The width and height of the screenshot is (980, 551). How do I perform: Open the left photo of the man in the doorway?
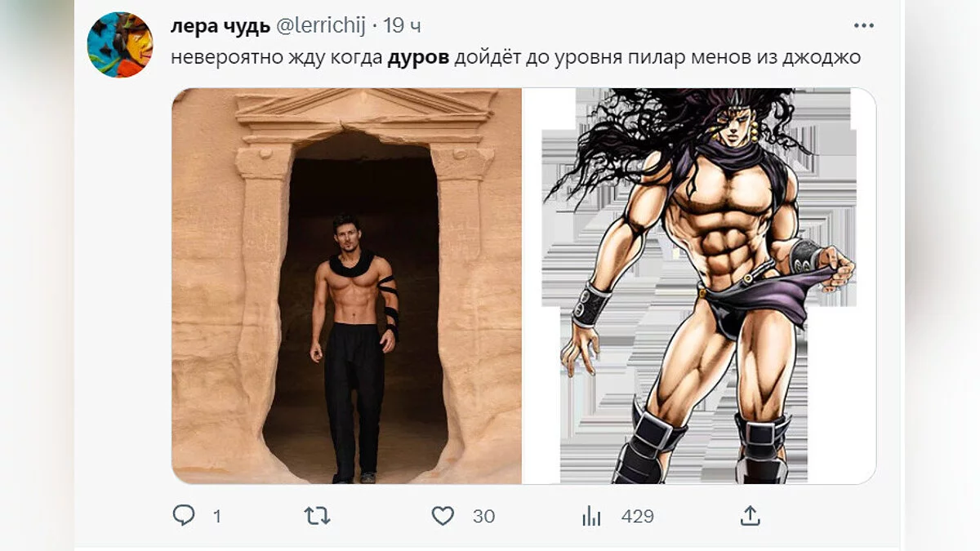point(346,286)
